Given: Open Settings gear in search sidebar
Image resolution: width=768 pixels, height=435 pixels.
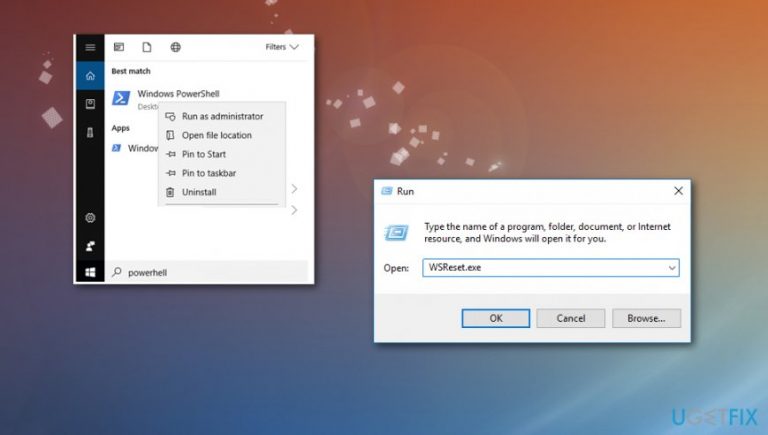Looking at the screenshot, I should click(x=90, y=218).
